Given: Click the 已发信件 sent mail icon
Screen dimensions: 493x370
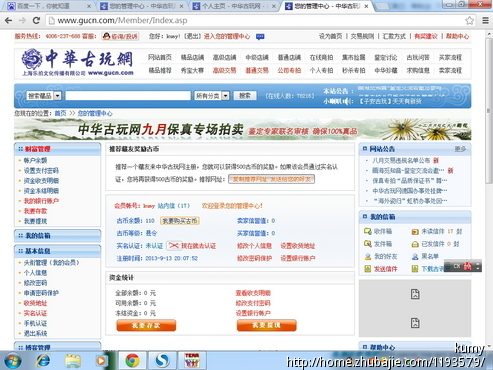Looking at the screenshot, I should (415, 244).
